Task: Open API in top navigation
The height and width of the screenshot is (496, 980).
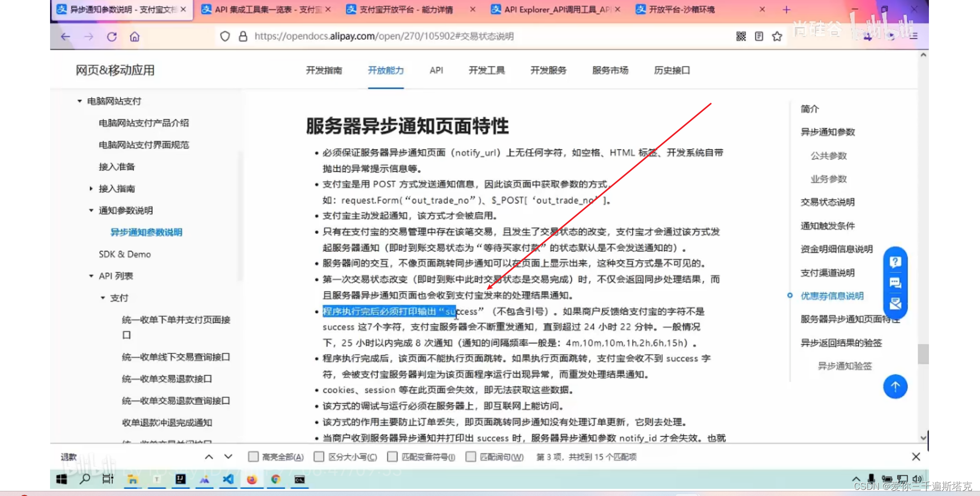Action: (x=436, y=70)
